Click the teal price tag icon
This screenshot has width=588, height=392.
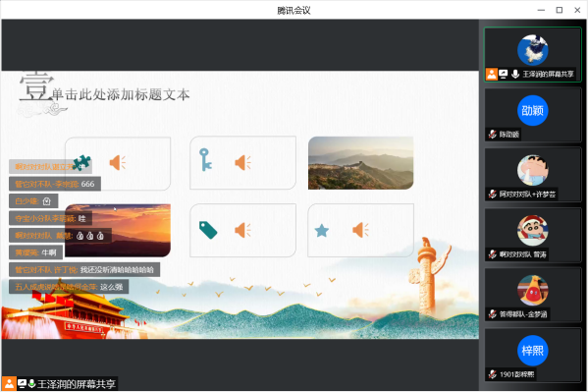[208, 230]
